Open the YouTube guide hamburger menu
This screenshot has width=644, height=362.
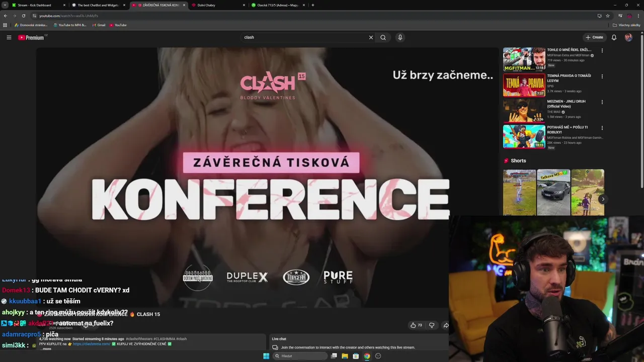coord(9,37)
